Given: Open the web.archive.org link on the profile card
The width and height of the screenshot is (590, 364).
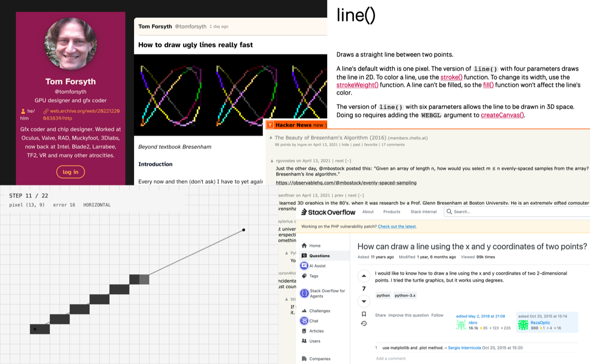Looking at the screenshot, I should click(x=81, y=114).
